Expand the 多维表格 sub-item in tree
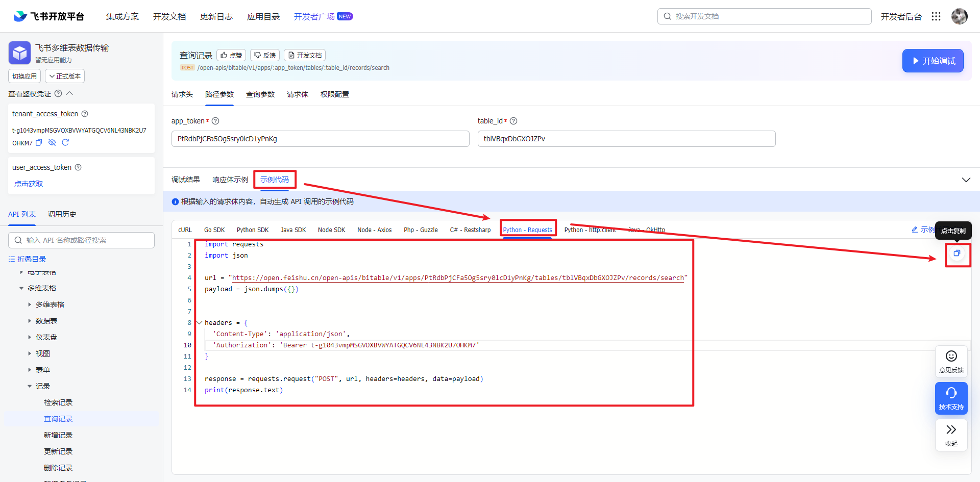This screenshot has width=980, height=482. [30, 305]
